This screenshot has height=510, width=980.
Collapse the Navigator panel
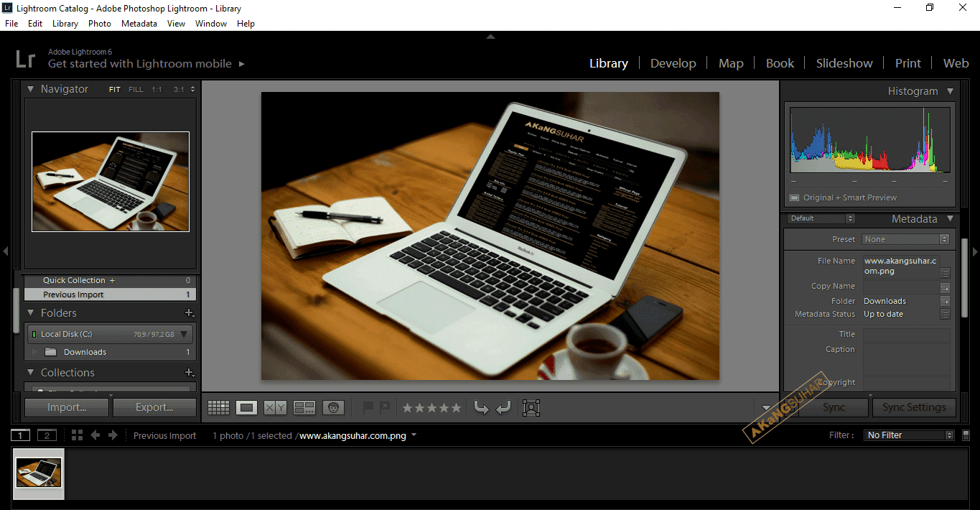[31, 90]
